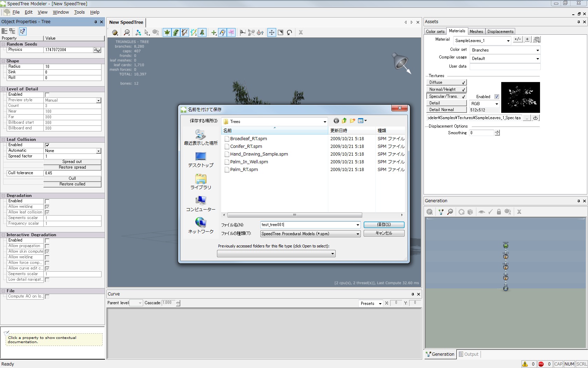Image resolution: width=588 pixels, height=368 pixels.
Task: Click the file list horizontal scrollbar
Action: [x=294, y=215]
